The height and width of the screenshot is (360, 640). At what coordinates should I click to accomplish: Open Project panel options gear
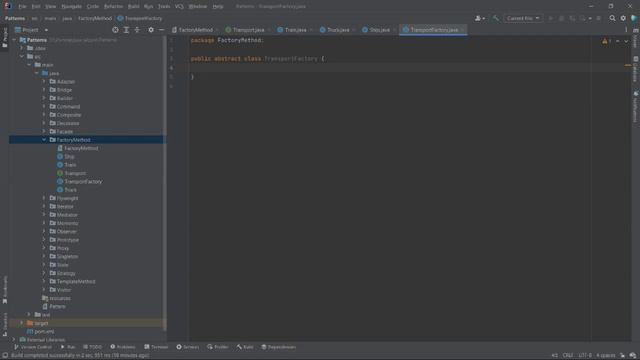click(x=151, y=30)
